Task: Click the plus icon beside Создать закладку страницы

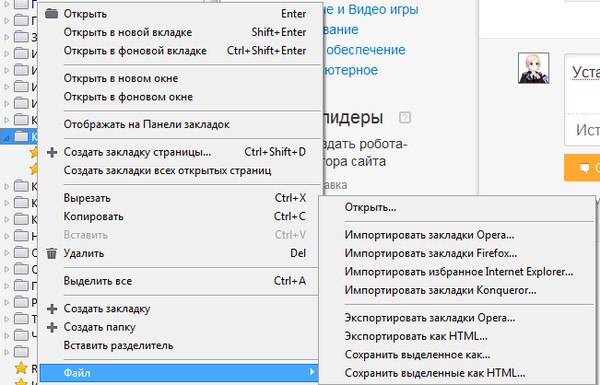Action: point(52,152)
